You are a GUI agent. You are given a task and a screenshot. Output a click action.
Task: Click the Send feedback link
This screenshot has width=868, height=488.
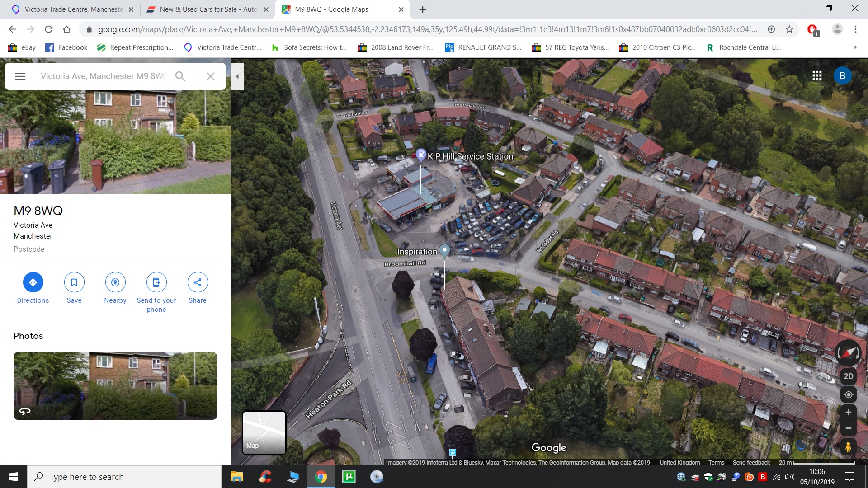751,462
